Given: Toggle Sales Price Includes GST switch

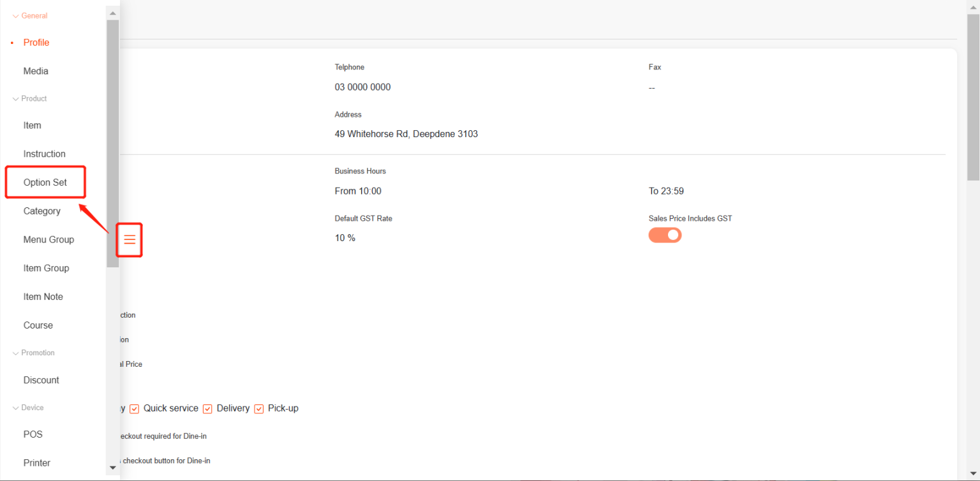Looking at the screenshot, I should click(x=665, y=235).
